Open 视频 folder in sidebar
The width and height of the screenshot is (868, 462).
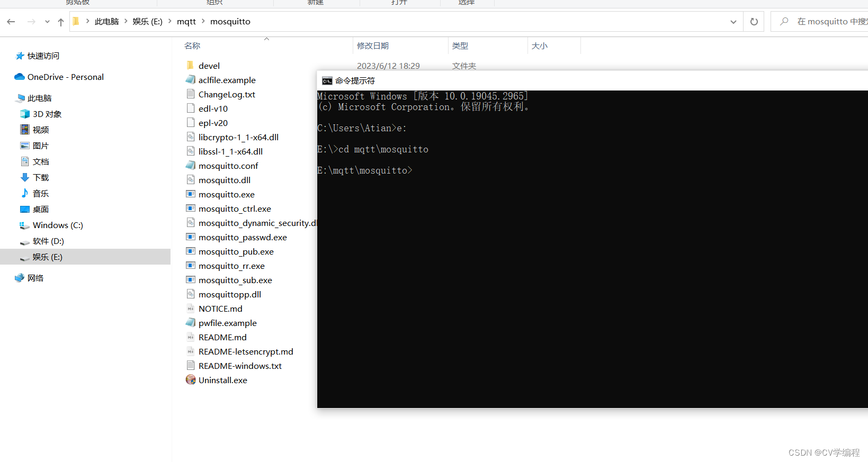pyautogui.click(x=41, y=130)
